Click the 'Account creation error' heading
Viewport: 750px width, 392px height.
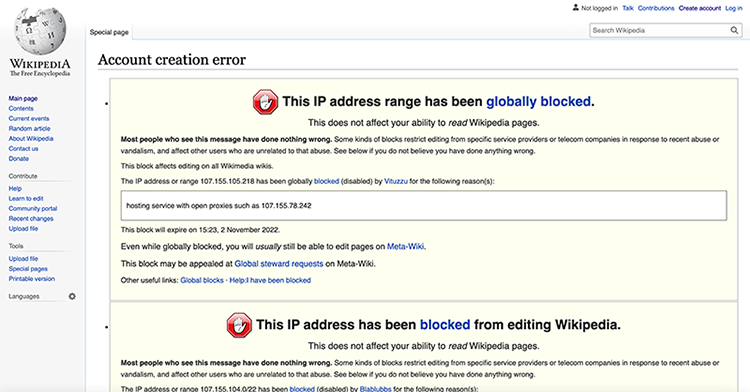pos(172,60)
